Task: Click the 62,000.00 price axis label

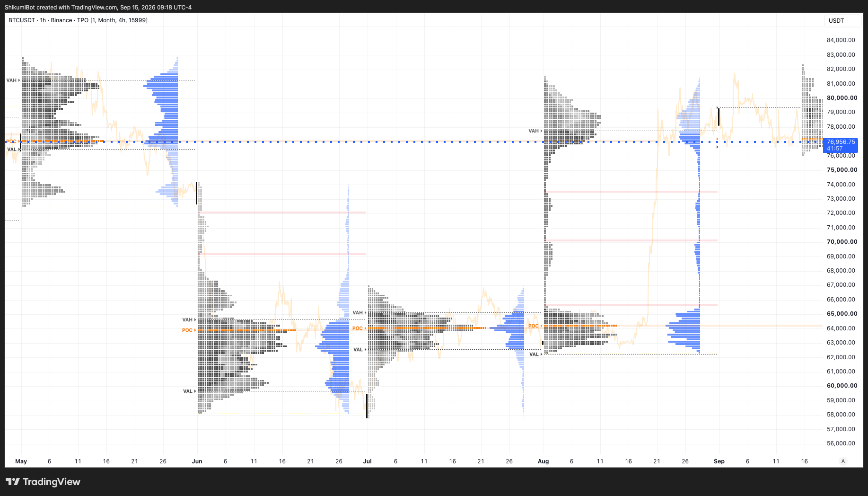Action: pyautogui.click(x=841, y=357)
